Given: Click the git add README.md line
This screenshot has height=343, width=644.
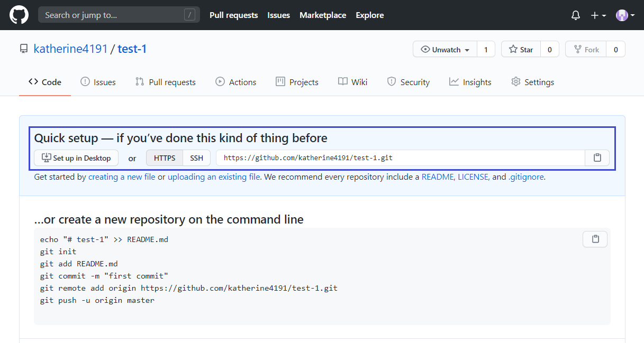Looking at the screenshot, I should [x=79, y=264].
